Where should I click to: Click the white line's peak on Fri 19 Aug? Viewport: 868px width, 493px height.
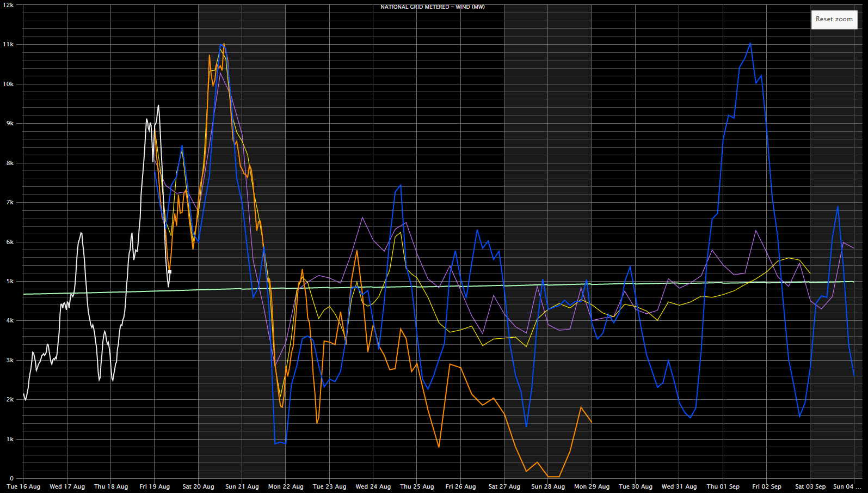click(x=158, y=106)
